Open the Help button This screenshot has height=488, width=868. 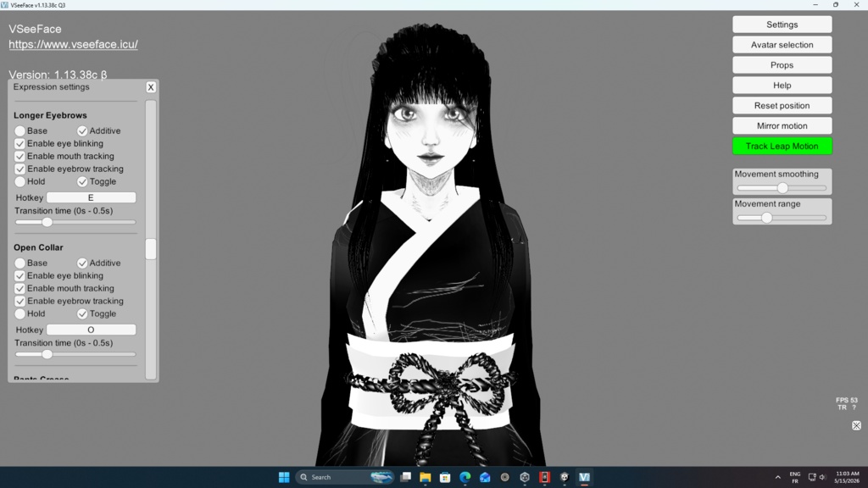pyautogui.click(x=782, y=86)
